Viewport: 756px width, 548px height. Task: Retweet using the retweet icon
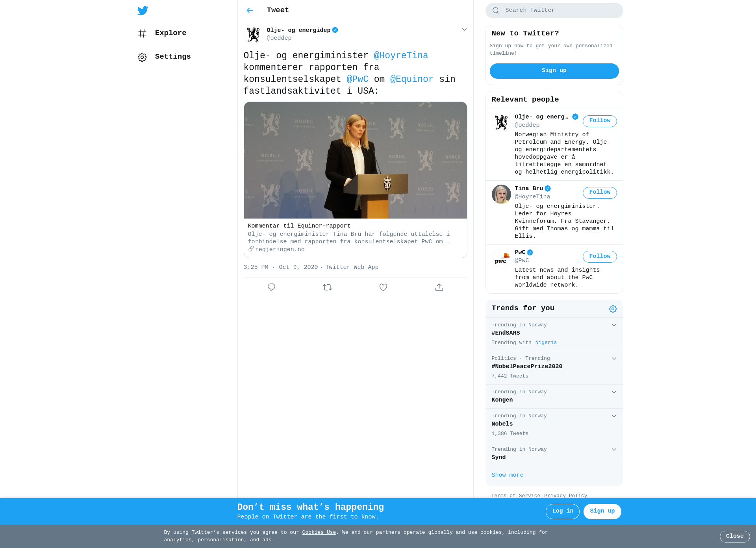click(327, 287)
